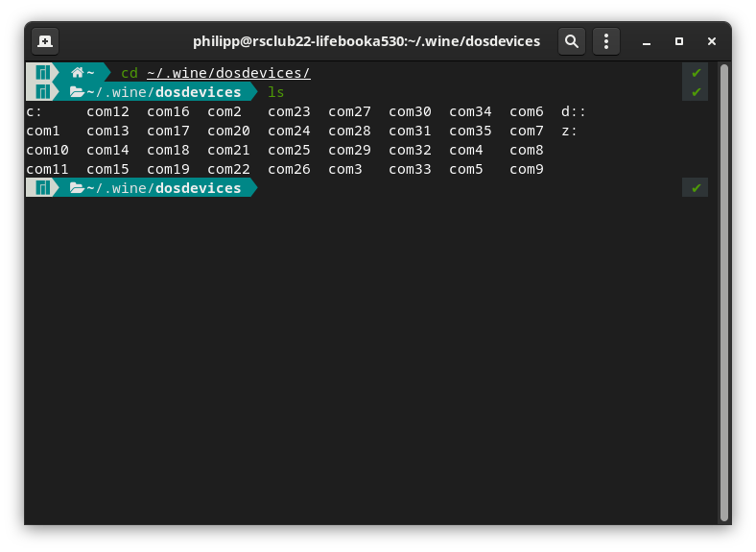Click the 'com20' entry
The width and height of the screenshot is (756, 552).
tap(228, 132)
